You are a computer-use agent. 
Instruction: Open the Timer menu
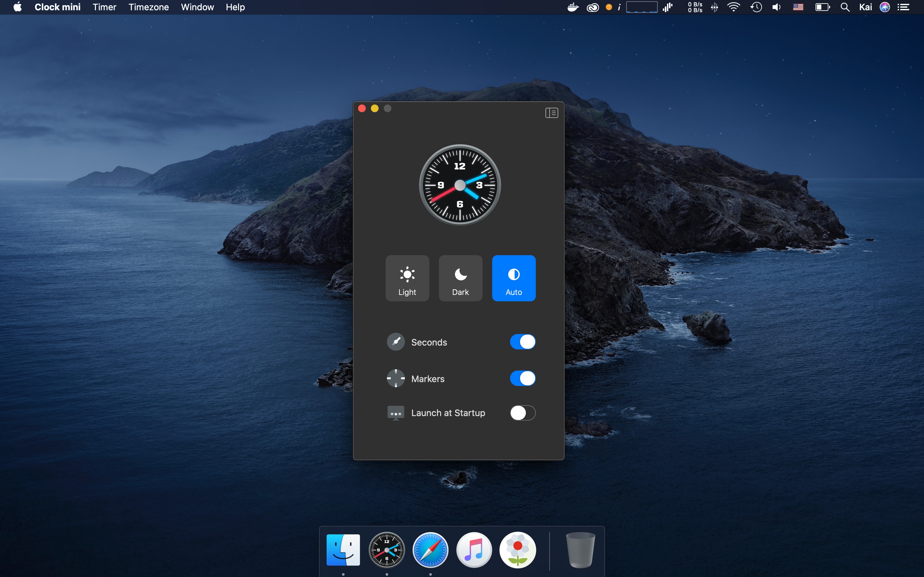(x=104, y=7)
